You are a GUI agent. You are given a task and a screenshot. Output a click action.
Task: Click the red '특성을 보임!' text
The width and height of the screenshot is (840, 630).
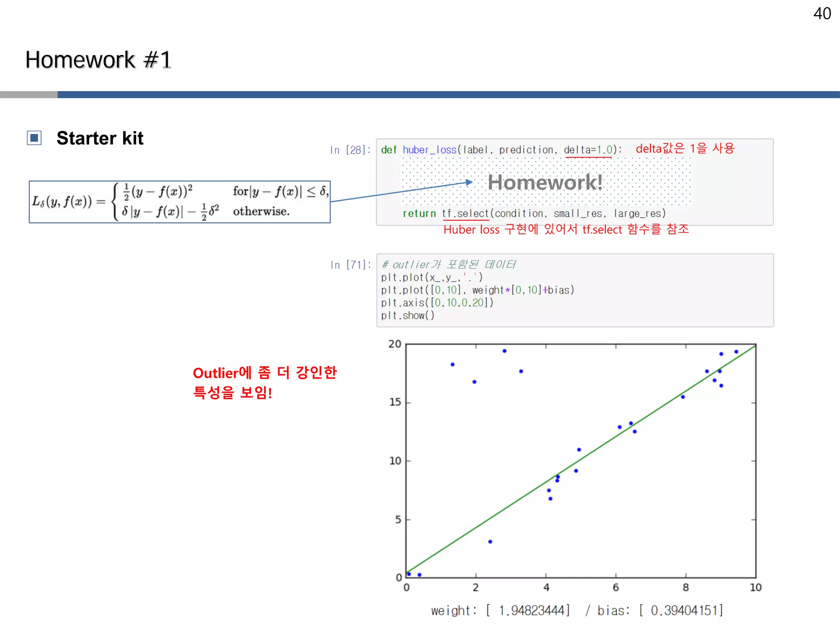(x=233, y=393)
